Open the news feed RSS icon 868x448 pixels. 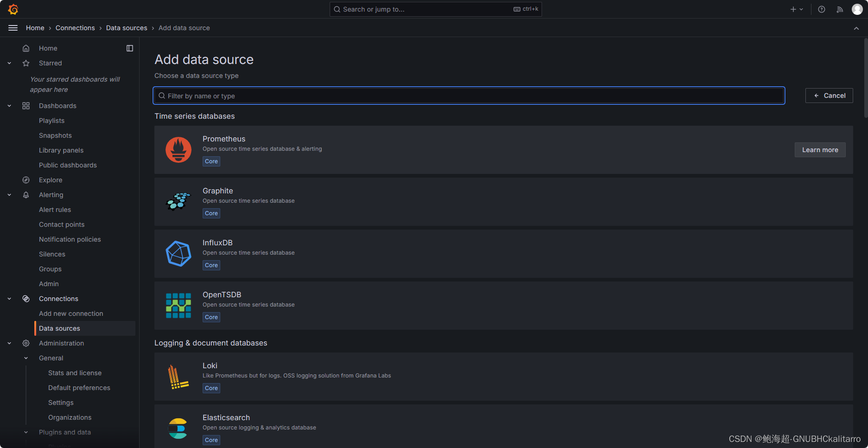[840, 9]
